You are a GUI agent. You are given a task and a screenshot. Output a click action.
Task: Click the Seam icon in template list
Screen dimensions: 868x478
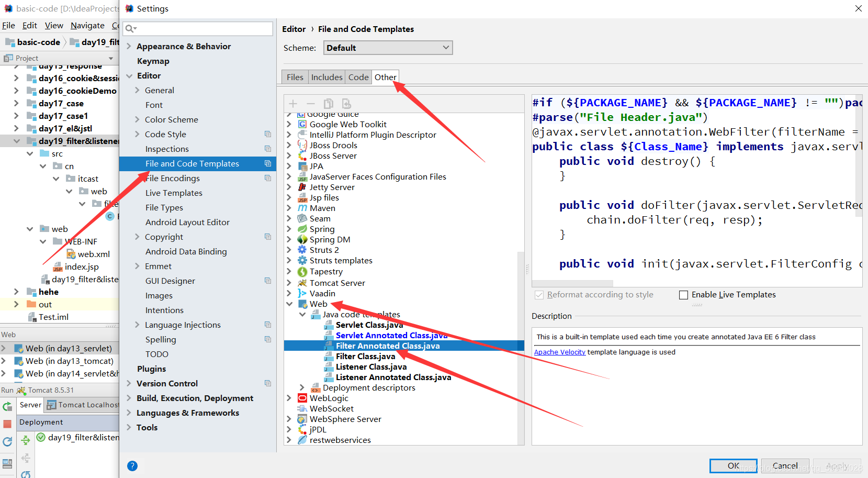pos(302,218)
